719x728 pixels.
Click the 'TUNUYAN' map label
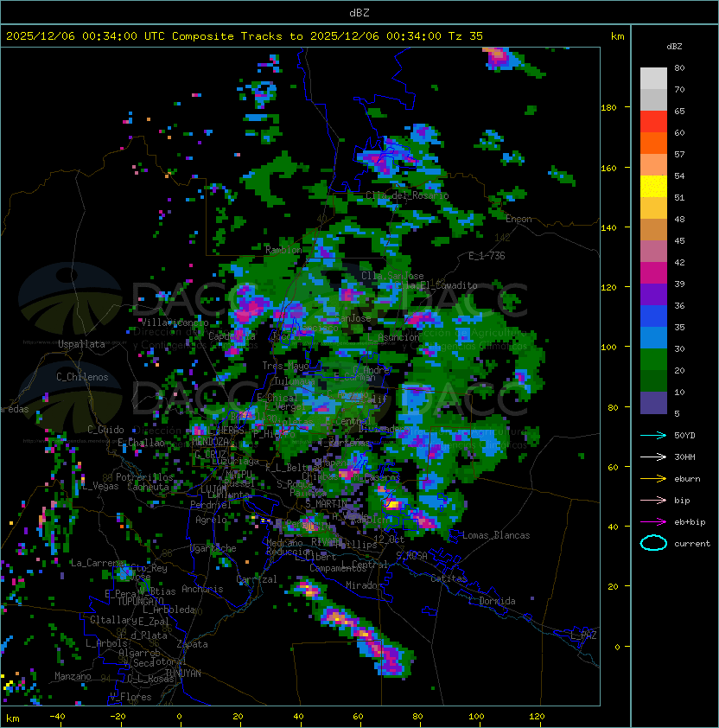tap(183, 674)
